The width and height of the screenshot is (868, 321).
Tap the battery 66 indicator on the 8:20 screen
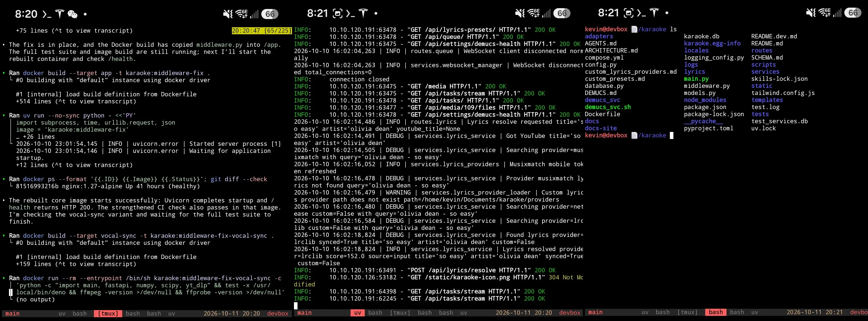click(x=270, y=14)
